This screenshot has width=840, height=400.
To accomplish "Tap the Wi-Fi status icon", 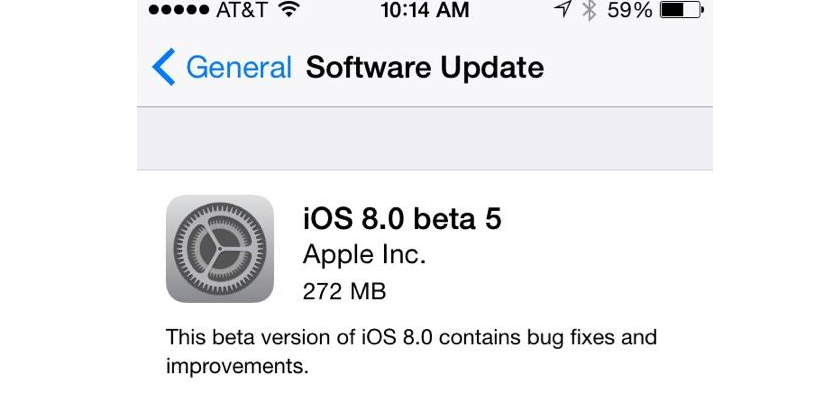I will click(x=289, y=10).
